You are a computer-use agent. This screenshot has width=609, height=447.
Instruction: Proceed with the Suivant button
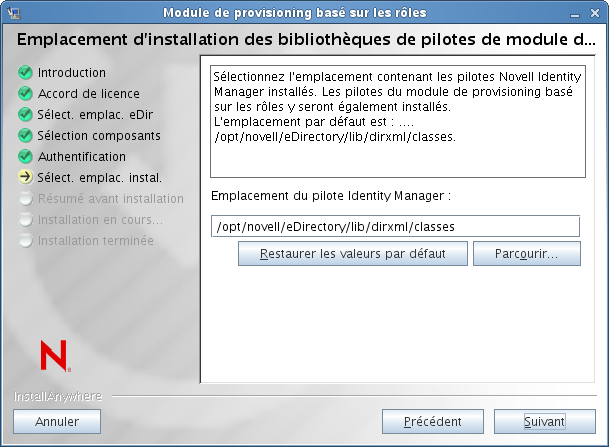click(545, 422)
